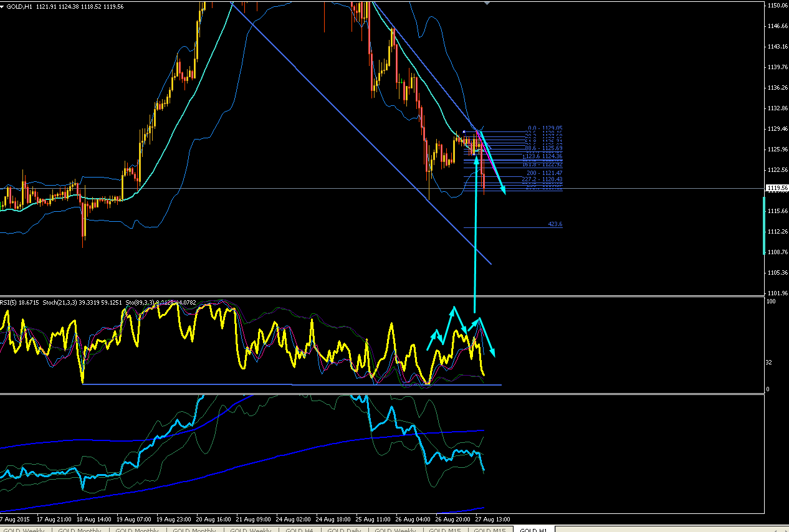Open the GOLD,Daily chart tab
This screenshot has height=532, width=789.
344,530
